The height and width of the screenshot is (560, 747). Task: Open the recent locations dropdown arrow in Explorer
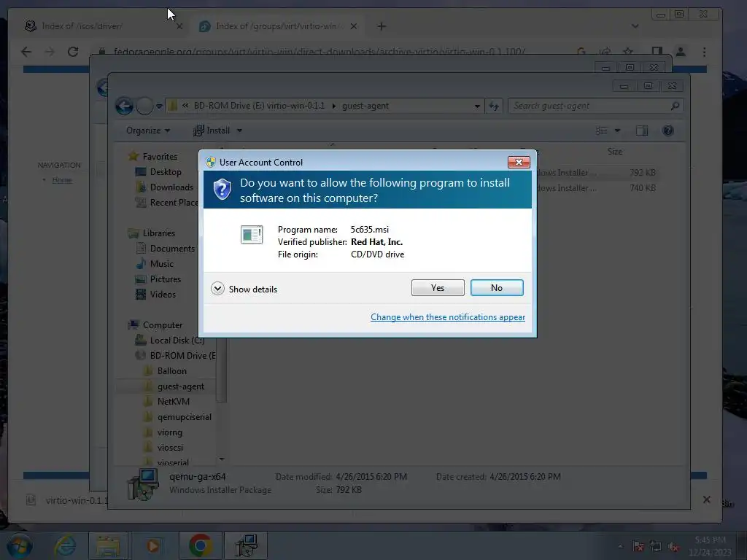159,106
